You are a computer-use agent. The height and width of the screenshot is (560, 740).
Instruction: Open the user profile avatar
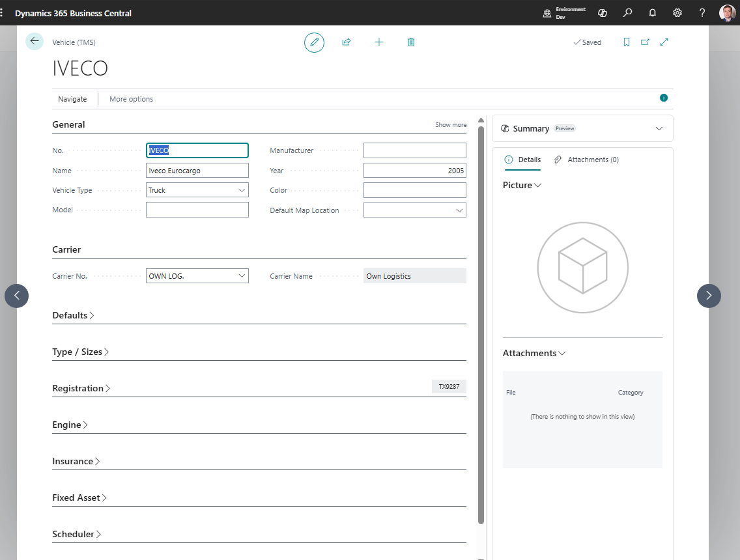tap(727, 13)
